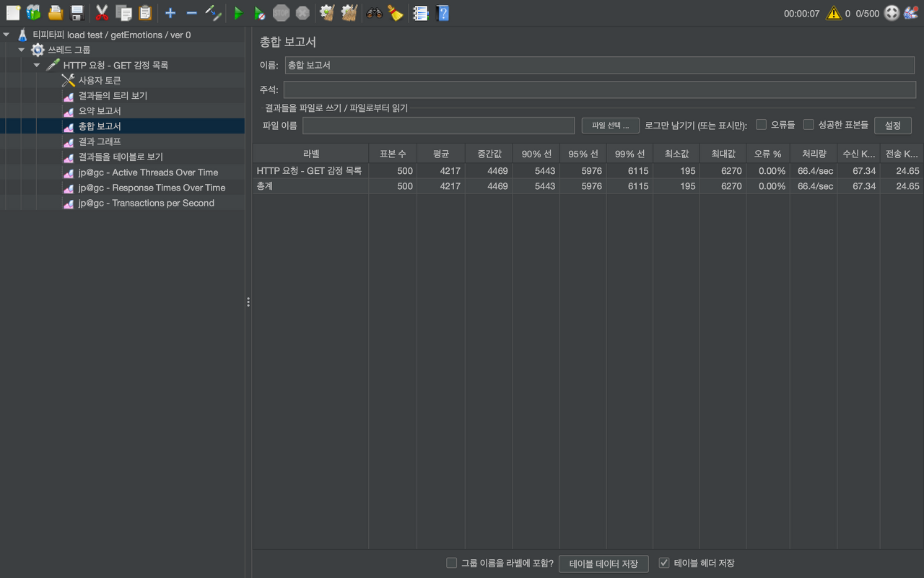Click the 90% 선 column header
Viewport: 924px width, 578px height.
(536, 154)
